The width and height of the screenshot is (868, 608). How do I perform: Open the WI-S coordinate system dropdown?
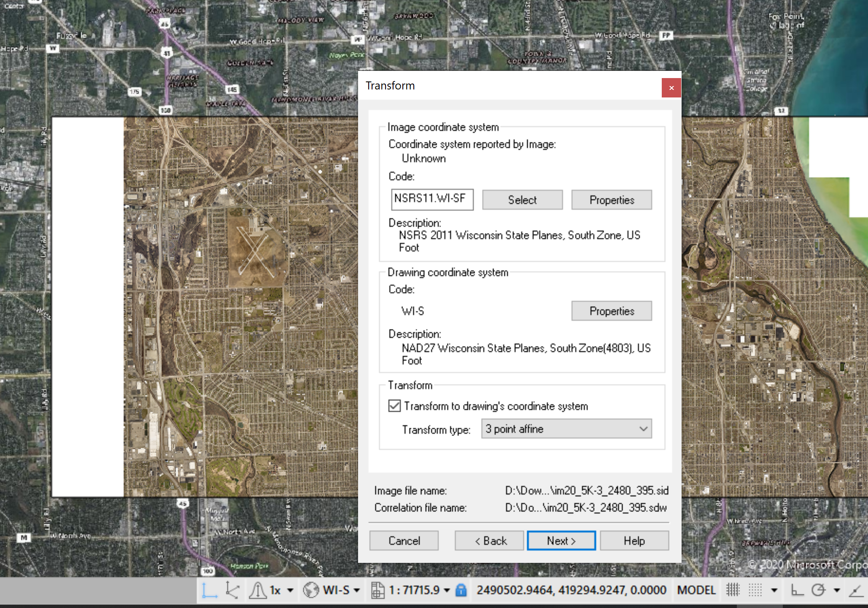pyautogui.click(x=357, y=590)
